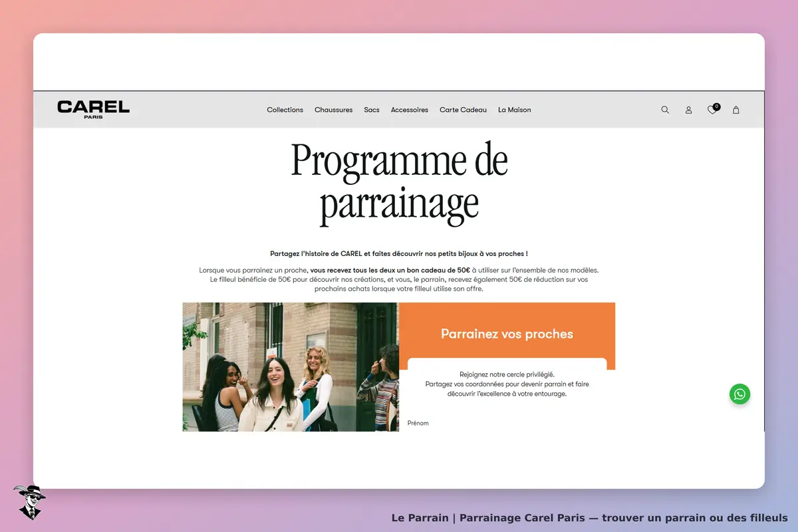Click the CAREL Paris logo
The height and width of the screenshot is (532, 798).
click(93, 110)
